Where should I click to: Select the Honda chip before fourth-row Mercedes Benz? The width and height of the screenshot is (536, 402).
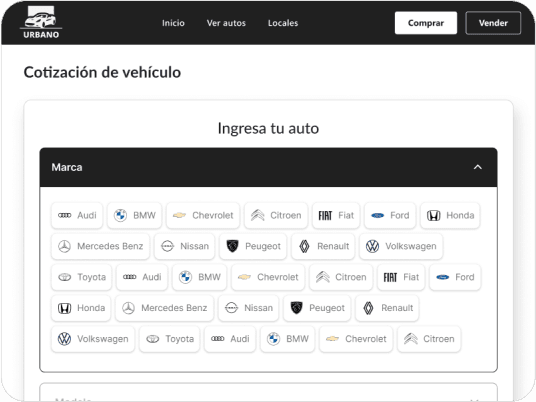(81, 308)
